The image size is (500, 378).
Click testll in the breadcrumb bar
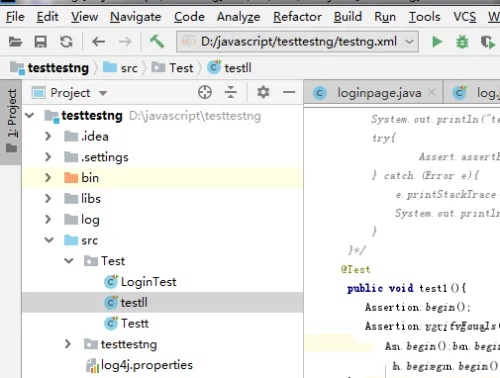point(229,68)
